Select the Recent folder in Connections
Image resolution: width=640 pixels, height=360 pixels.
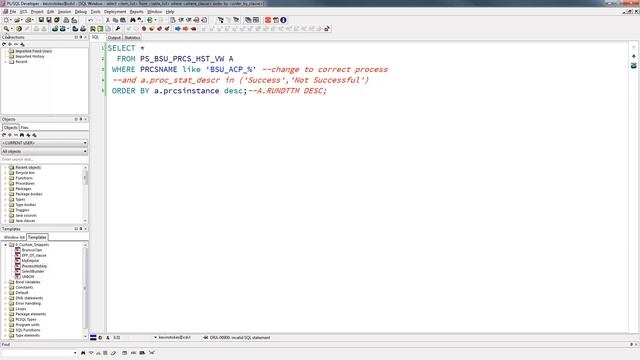click(x=21, y=62)
